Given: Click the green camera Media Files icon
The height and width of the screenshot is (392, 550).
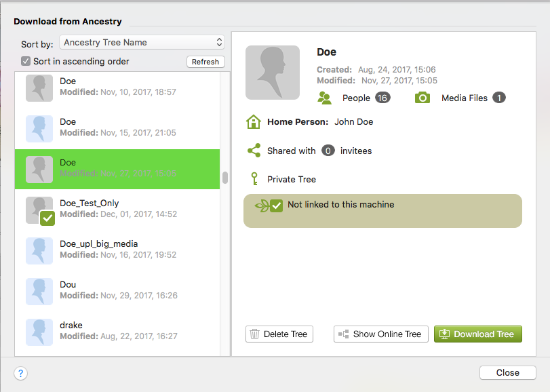Looking at the screenshot, I should pyautogui.click(x=423, y=98).
